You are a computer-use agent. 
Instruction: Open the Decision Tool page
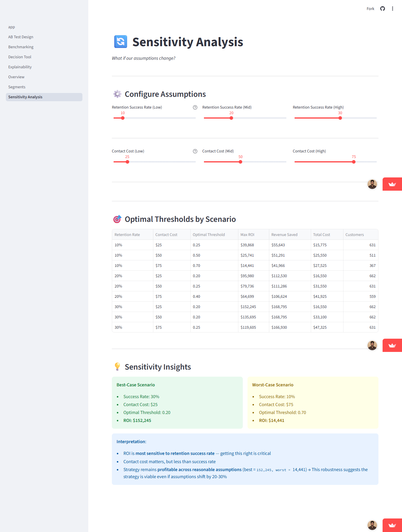click(44, 57)
